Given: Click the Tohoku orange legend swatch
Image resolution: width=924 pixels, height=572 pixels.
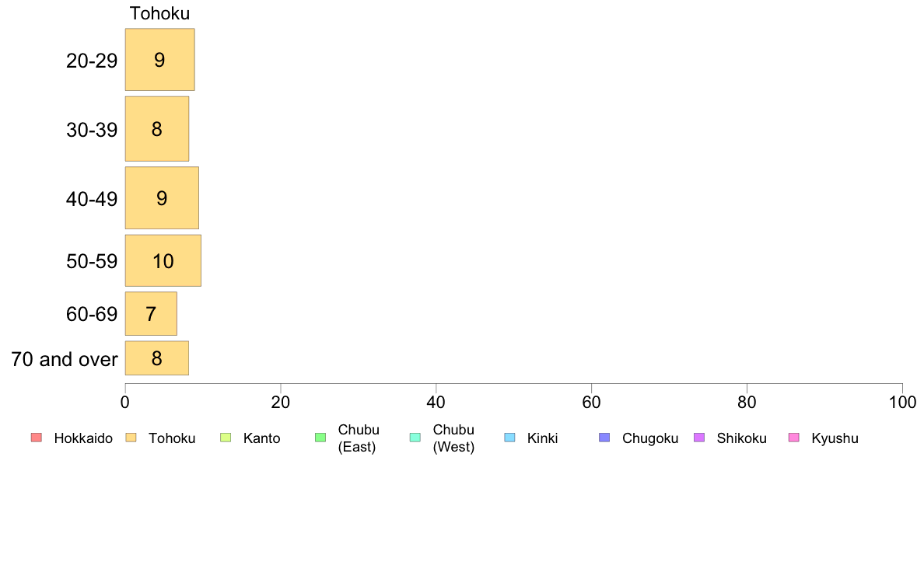Looking at the screenshot, I should (x=131, y=438).
